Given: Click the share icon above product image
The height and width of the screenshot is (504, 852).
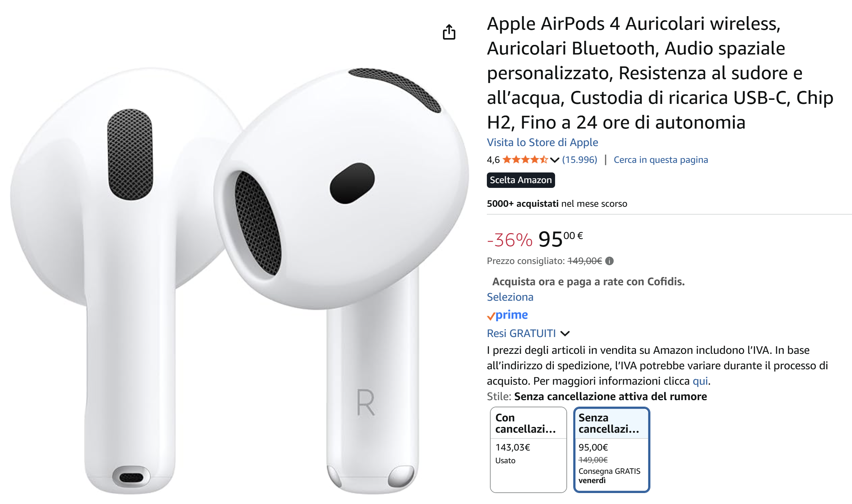Looking at the screenshot, I should click(449, 32).
